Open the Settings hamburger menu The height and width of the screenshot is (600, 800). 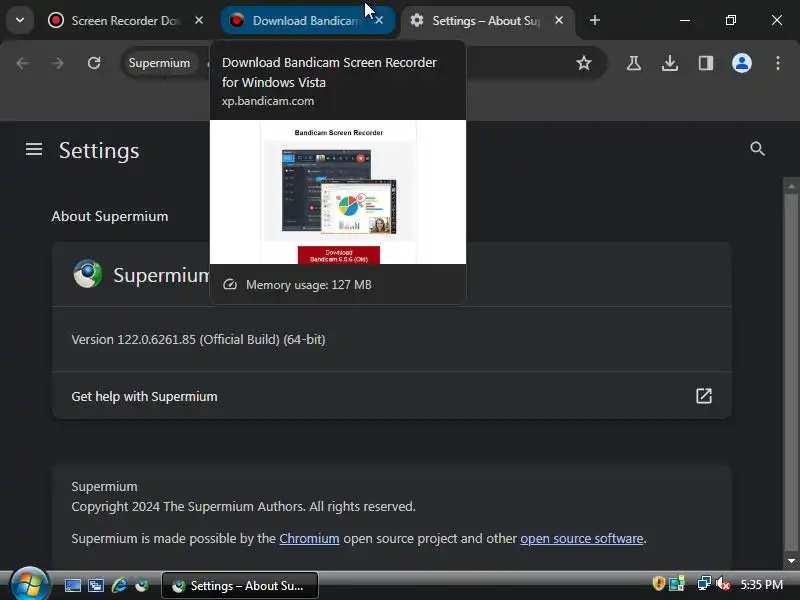tap(34, 149)
